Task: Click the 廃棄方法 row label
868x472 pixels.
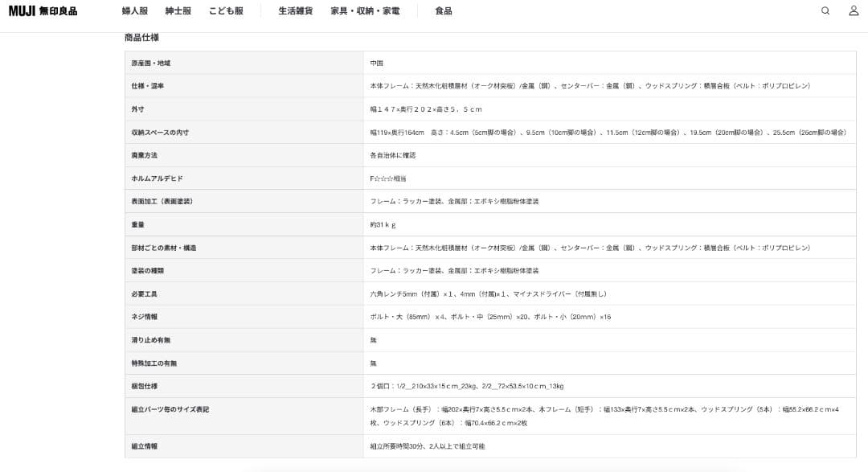Action: click(145, 155)
